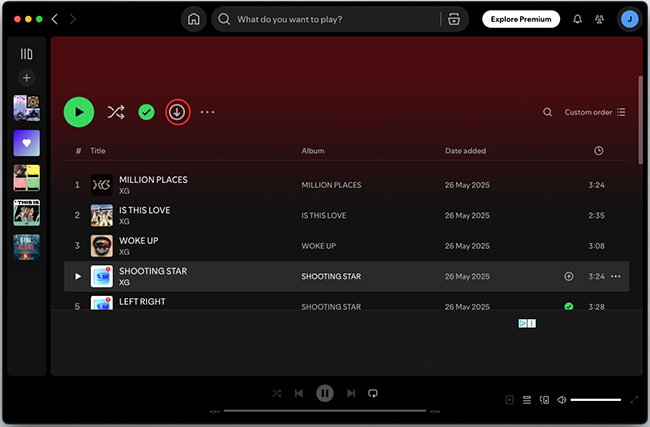
Task: Enter full screen mode
Action: tap(634, 400)
